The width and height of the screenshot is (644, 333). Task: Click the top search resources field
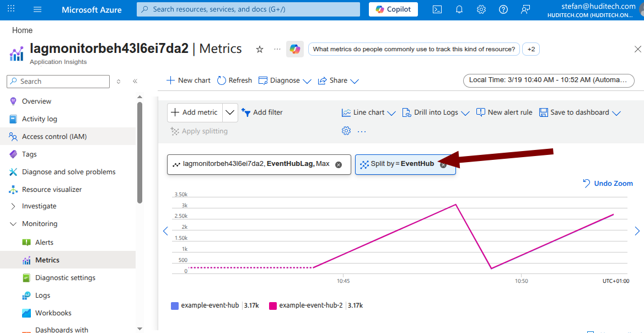[x=248, y=9]
